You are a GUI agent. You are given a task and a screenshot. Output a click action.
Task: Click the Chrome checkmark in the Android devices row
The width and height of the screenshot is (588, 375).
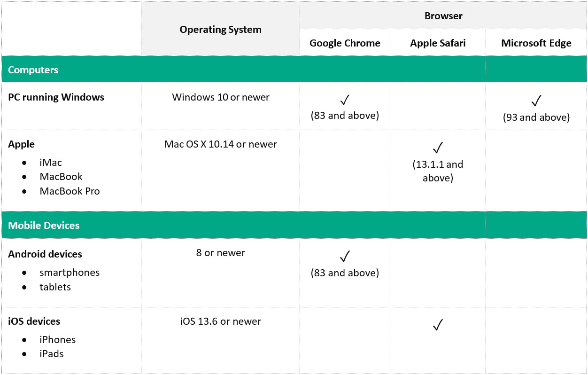[345, 257]
